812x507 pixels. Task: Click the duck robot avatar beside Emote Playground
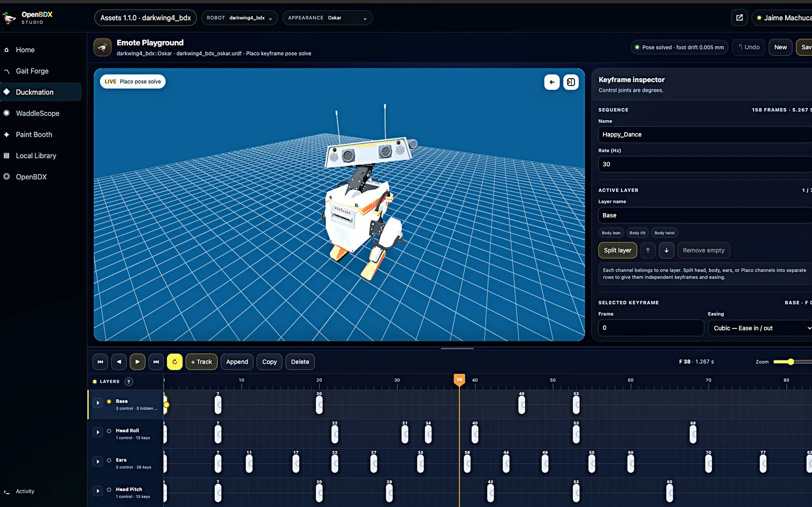click(103, 47)
